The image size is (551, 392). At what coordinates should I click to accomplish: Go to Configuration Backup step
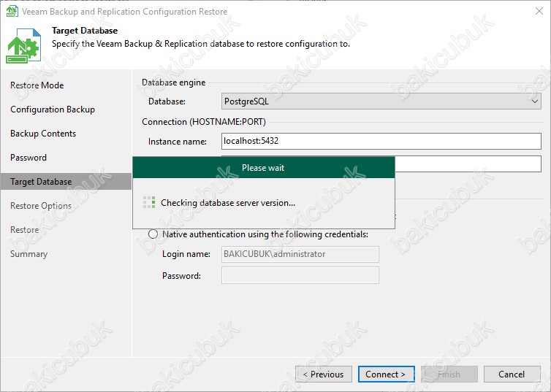(x=53, y=109)
